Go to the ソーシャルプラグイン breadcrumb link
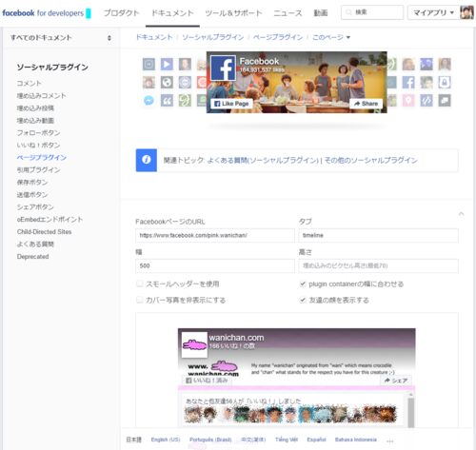Screen dimensions: 476x450 tap(213, 37)
